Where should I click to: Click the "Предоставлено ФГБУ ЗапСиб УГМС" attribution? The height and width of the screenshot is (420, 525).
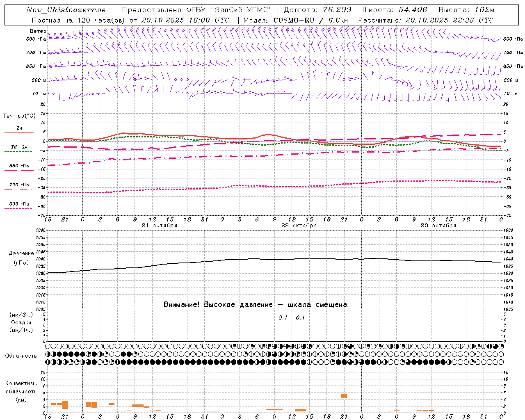coord(197,10)
